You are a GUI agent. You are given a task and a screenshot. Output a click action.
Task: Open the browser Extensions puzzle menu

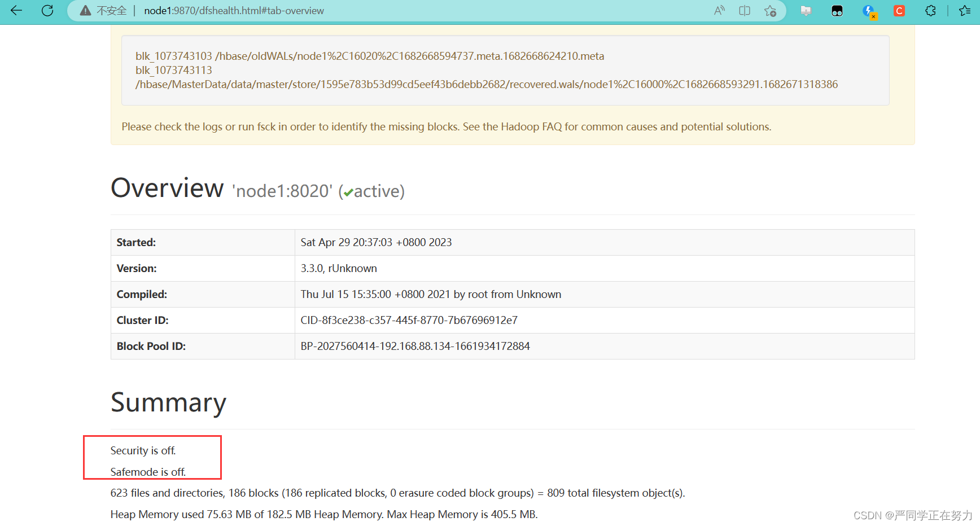930,11
